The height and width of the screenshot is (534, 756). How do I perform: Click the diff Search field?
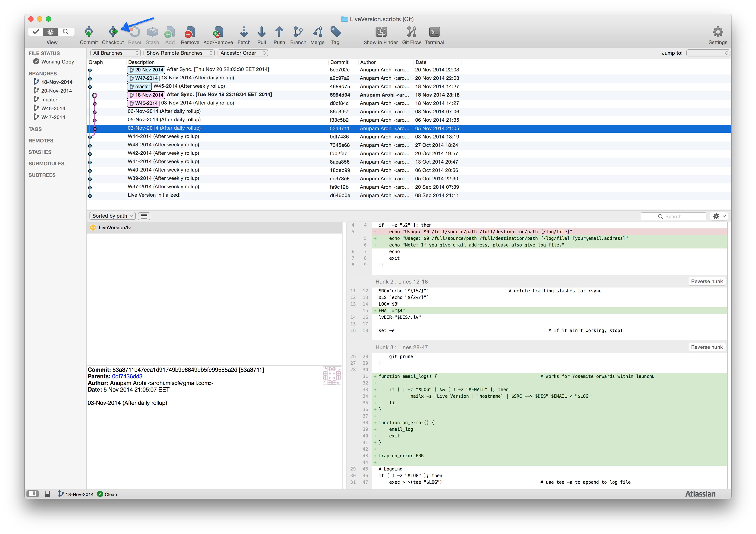pyautogui.click(x=673, y=217)
